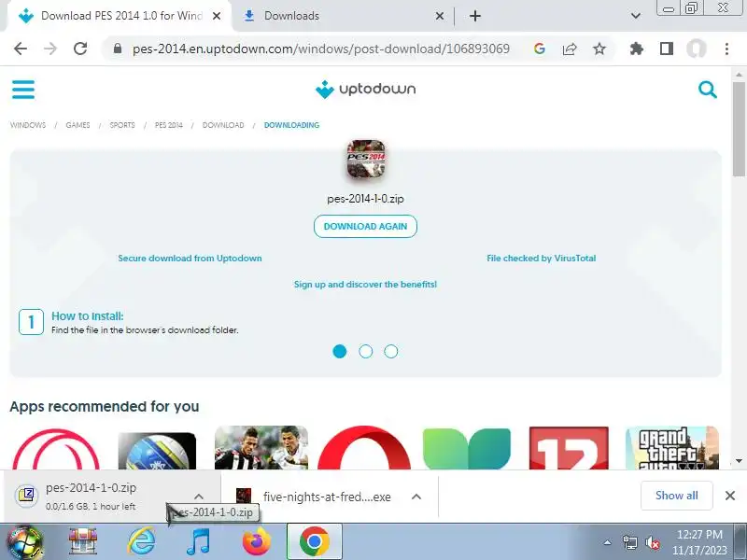Select second install step dot
Image resolution: width=747 pixels, height=560 pixels.
pyautogui.click(x=365, y=352)
